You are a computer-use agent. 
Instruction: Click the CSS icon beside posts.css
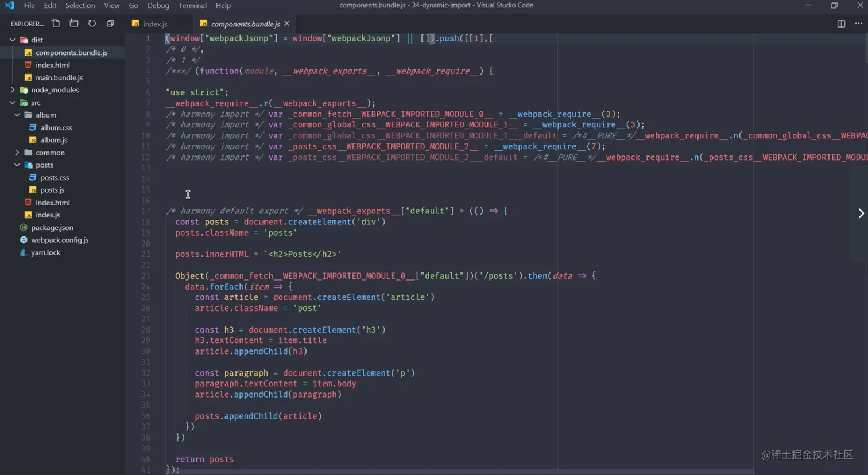pyautogui.click(x=33, y=177)
